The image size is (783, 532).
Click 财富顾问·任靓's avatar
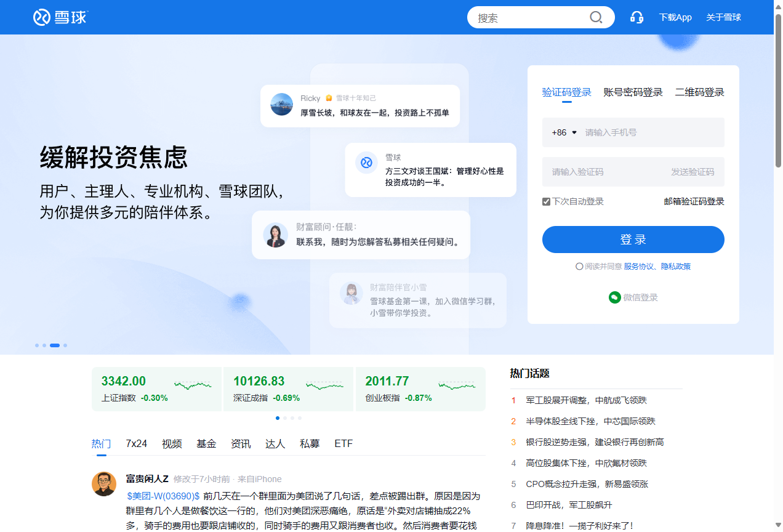point(276,235)
